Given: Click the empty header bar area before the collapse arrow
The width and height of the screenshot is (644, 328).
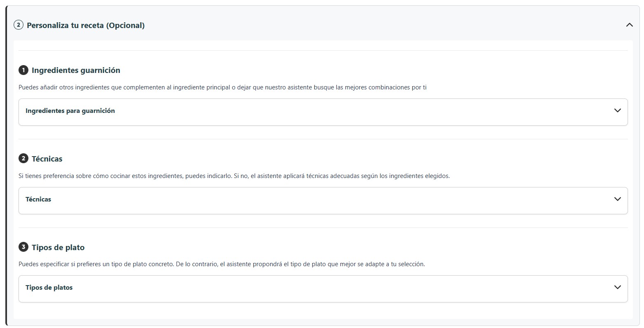Looking at the screenshot, I should 383,25.
